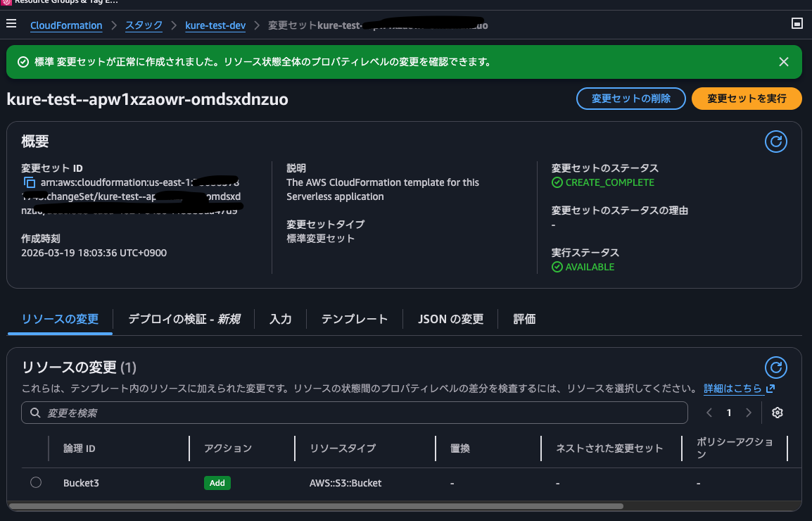Refresh the 概要 panel

coord(775,142)
